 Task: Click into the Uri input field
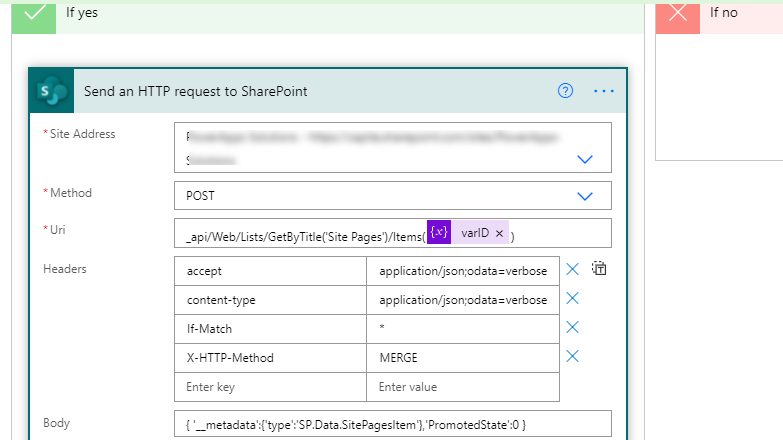tap(392, 233)
